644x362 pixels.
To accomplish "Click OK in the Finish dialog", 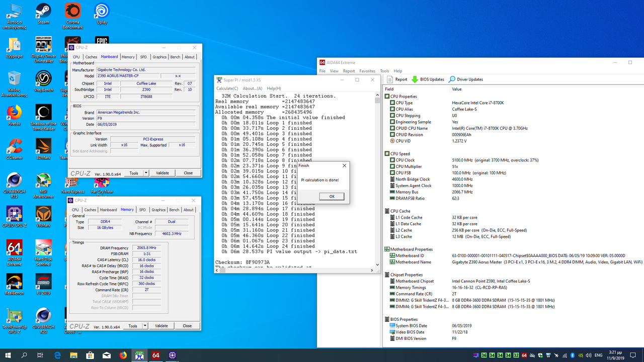I will click(x=332, y=197).
